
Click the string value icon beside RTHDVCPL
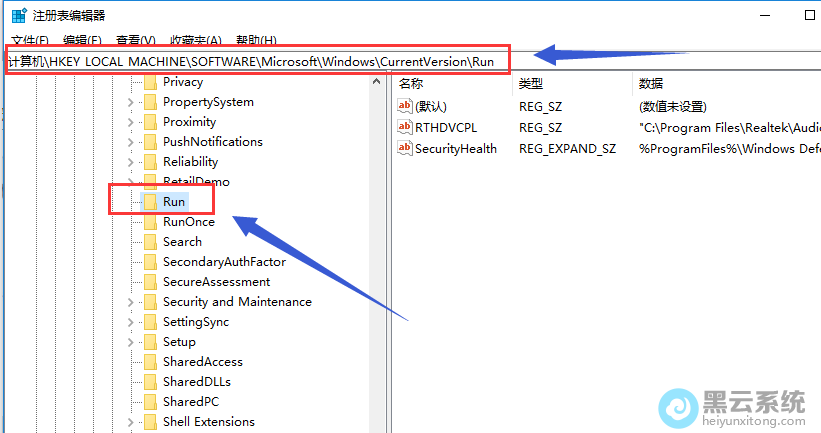tap(405, 127)
